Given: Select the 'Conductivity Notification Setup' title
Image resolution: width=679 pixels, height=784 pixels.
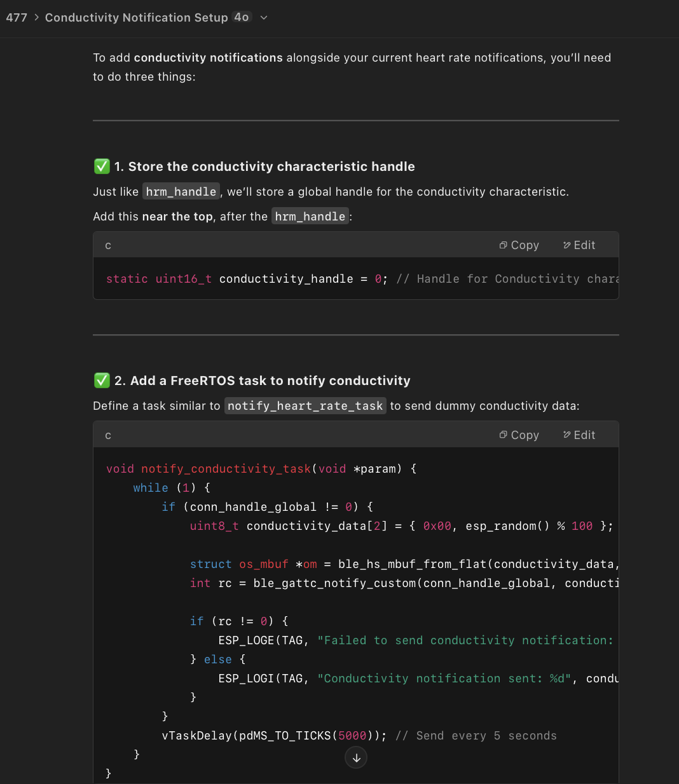Looking at the screenshot, I should (x=136, y=17).
